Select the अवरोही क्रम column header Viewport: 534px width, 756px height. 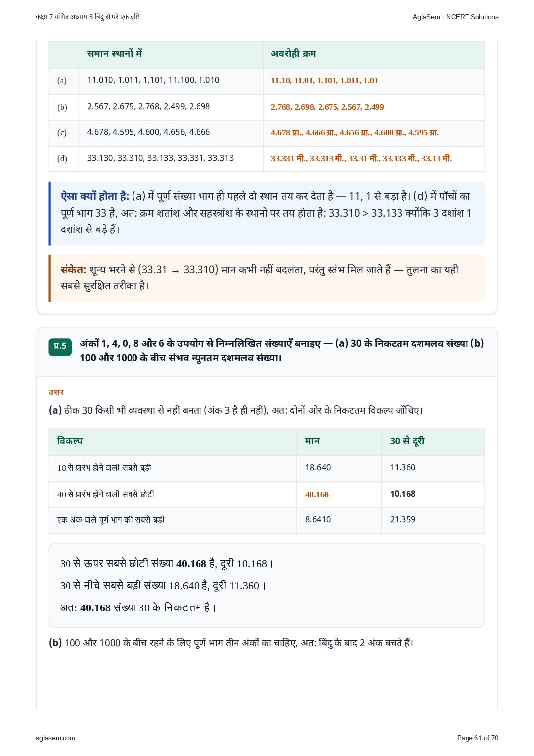(293, 54)
